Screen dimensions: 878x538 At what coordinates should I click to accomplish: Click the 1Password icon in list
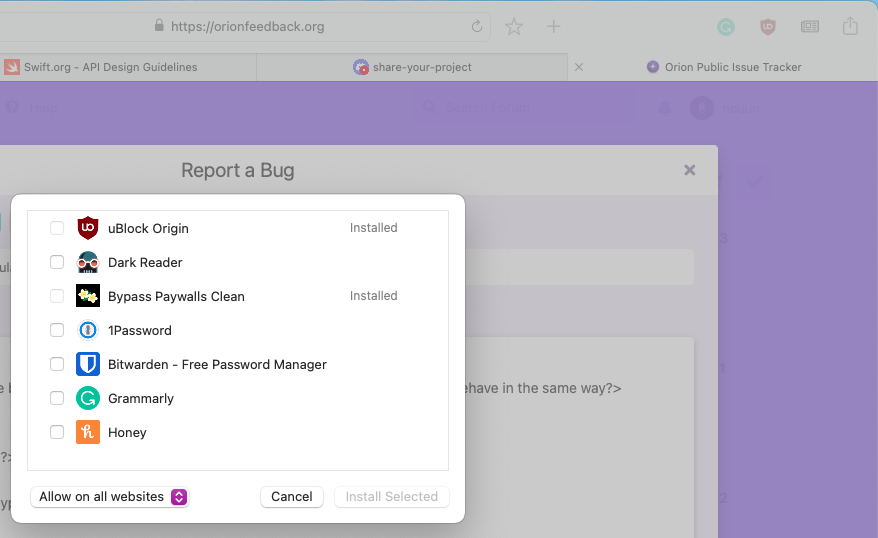[88, 330]
